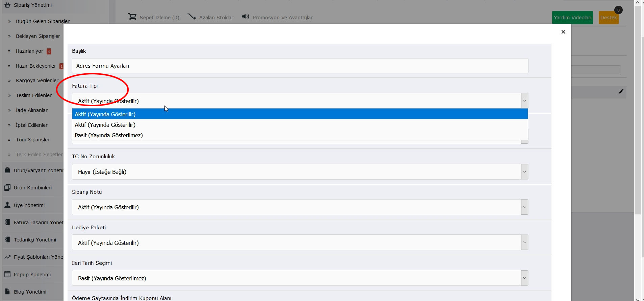Select the Pasif (Yayında Gösterilmez) option

coord(109,135)
